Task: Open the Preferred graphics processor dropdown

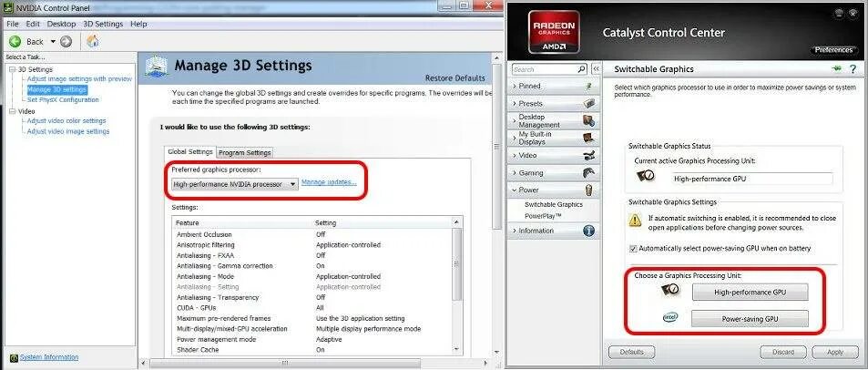Action: click(235, 184)
